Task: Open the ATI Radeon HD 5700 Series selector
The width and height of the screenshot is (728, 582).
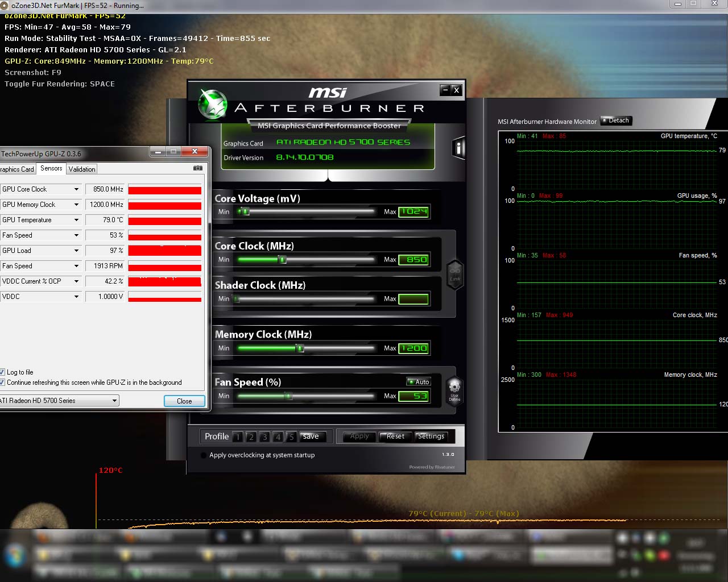Action: (x=59, y=401)
